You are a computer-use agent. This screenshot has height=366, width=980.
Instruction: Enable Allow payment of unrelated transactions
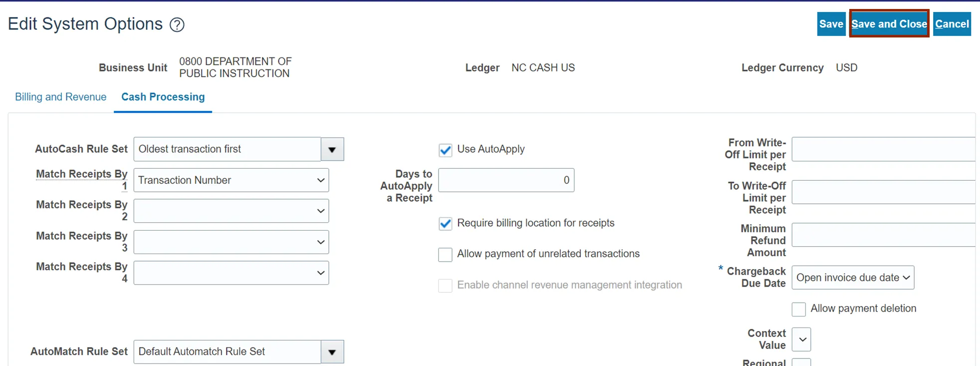[445, 255]
